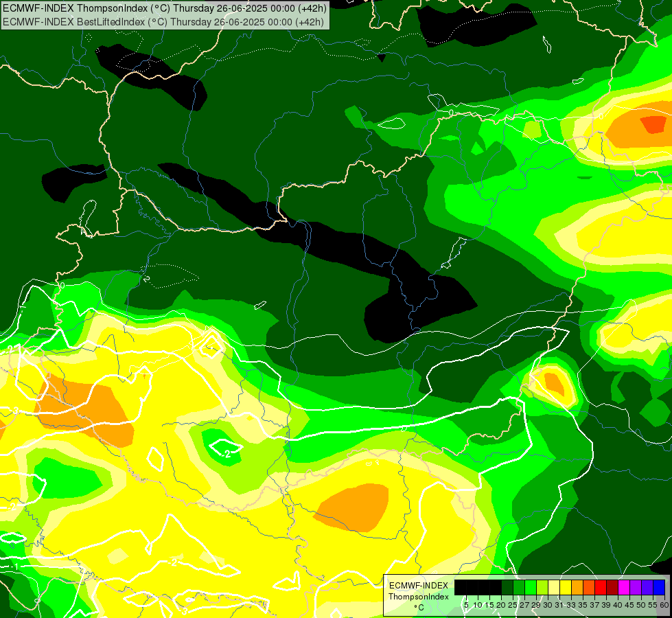Screen dimensions: 672x618
Task: Click the ThompsonIndex title line at top
Action: (165, 8)
